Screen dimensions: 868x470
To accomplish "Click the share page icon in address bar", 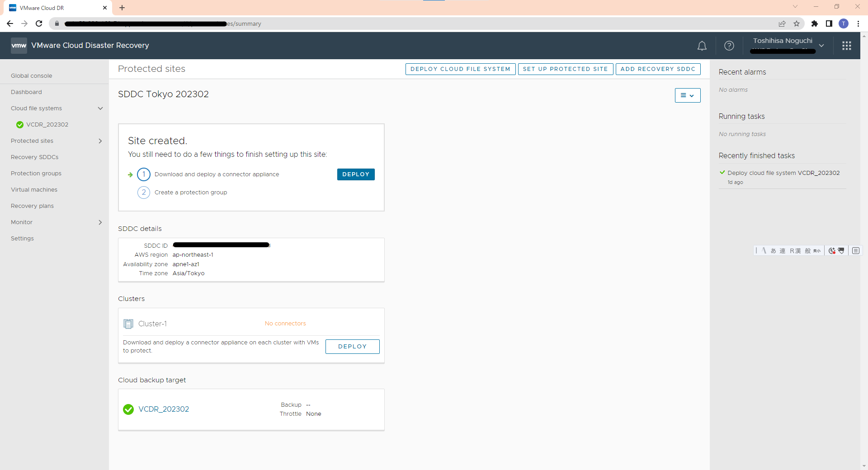I will click(782, 23).
